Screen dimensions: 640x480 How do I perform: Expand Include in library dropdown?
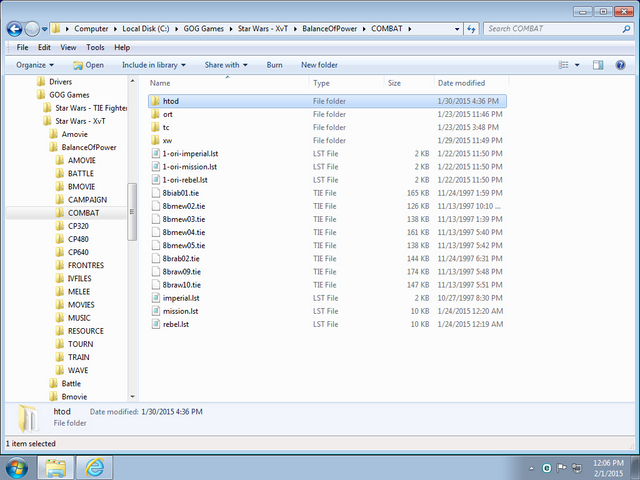coord(153,65)
